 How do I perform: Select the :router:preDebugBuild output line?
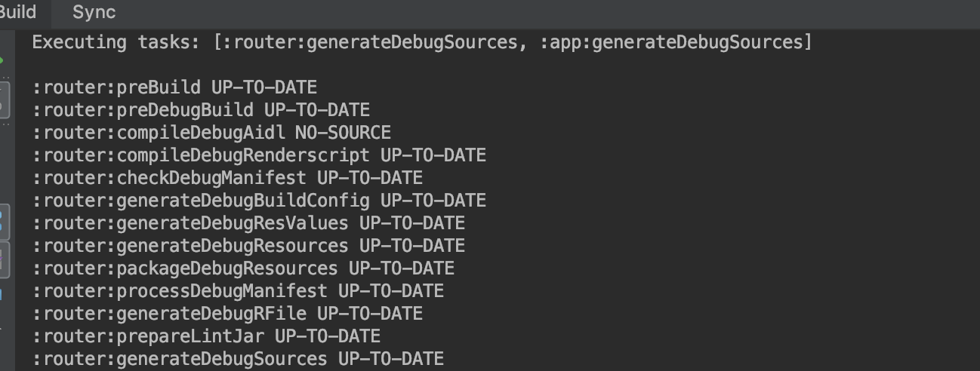click(x=201, y=110)
